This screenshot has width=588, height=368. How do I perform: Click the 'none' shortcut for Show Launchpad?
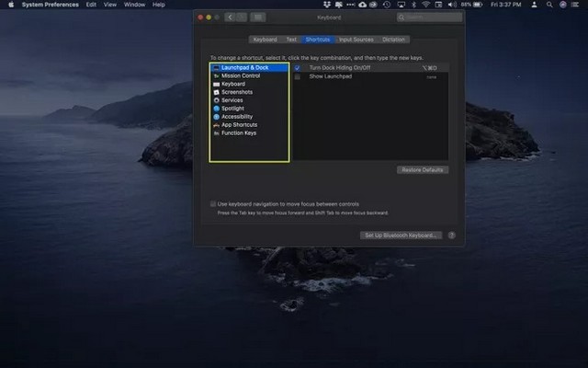(x=431, y=77)
